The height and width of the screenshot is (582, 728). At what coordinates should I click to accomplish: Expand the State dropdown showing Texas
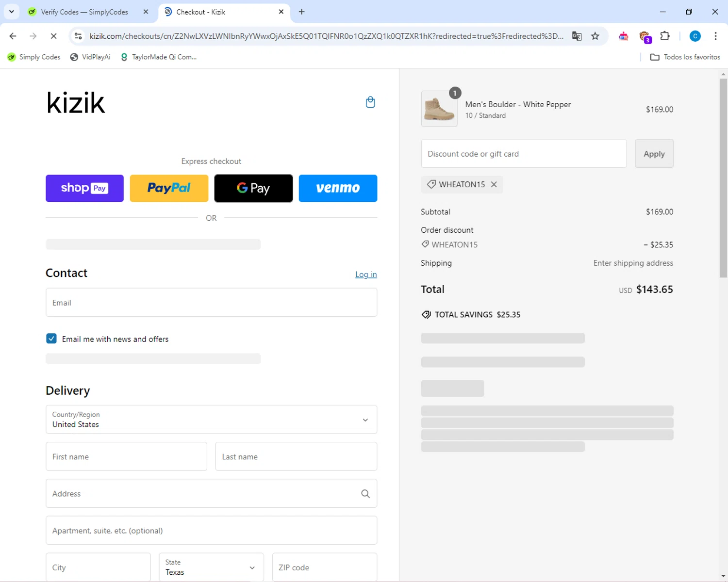pyautogui.click(x=211, y=567)
